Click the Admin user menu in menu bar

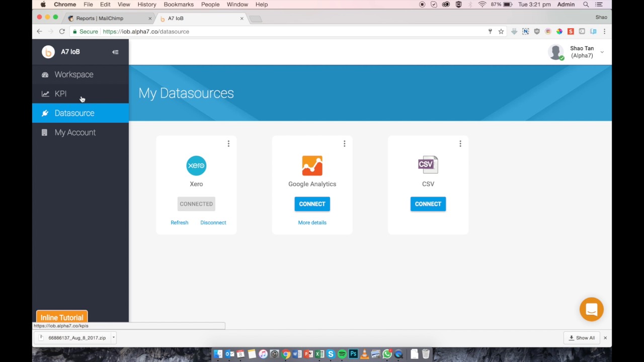point(566,5)
